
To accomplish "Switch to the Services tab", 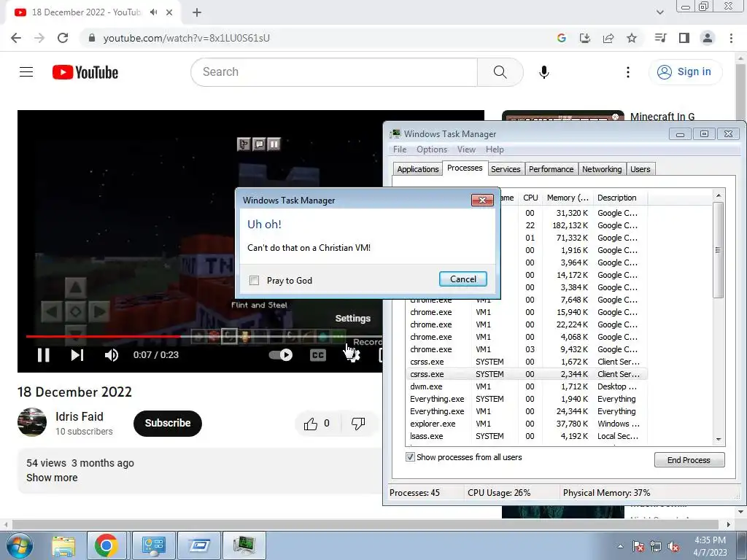I will 506,169.
